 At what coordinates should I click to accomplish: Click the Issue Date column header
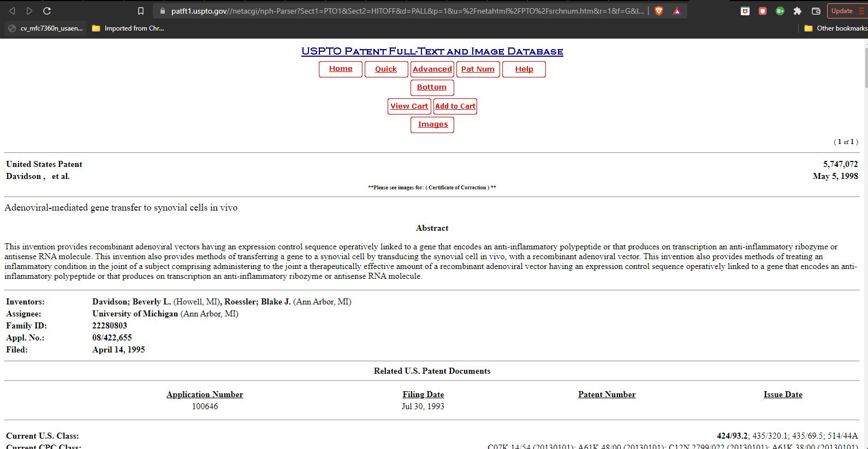pos(783,394)
